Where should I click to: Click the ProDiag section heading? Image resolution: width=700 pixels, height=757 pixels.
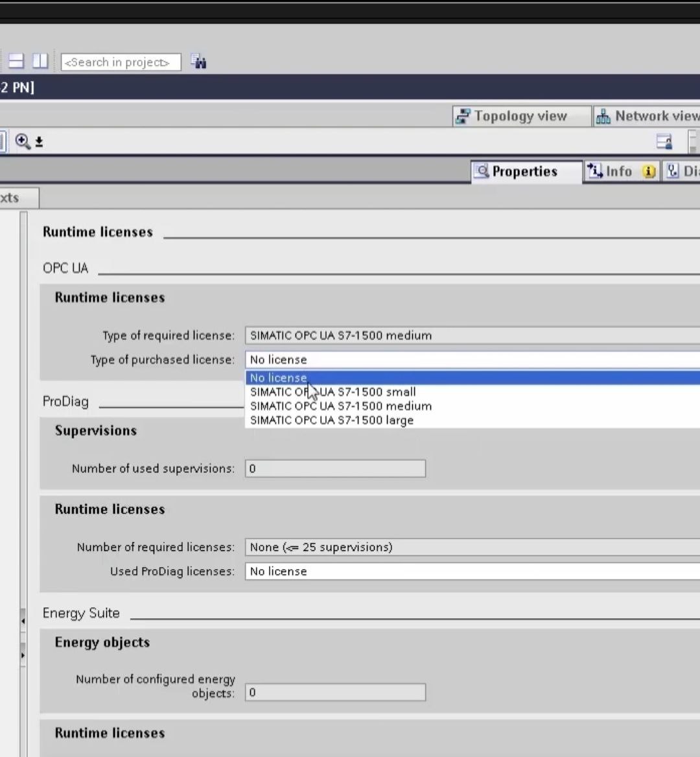click(65, 402)
